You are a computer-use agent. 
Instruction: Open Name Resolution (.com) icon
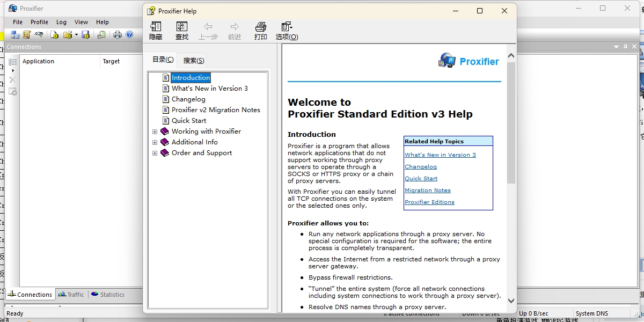coord(39,34)
